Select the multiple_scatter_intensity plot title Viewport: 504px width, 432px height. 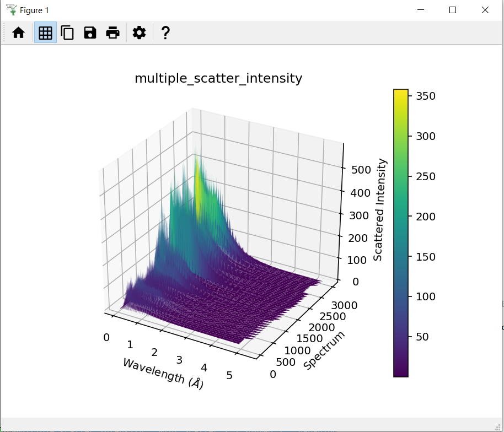click(218, 79)
